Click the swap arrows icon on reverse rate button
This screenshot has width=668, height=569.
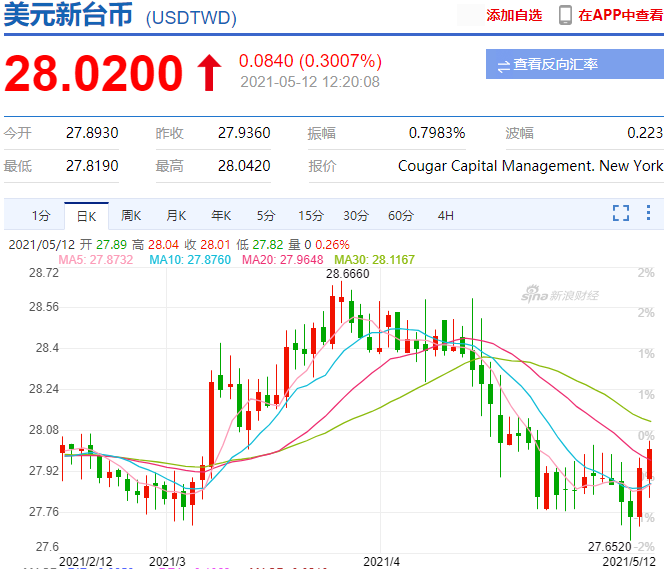tap(504, 65)
